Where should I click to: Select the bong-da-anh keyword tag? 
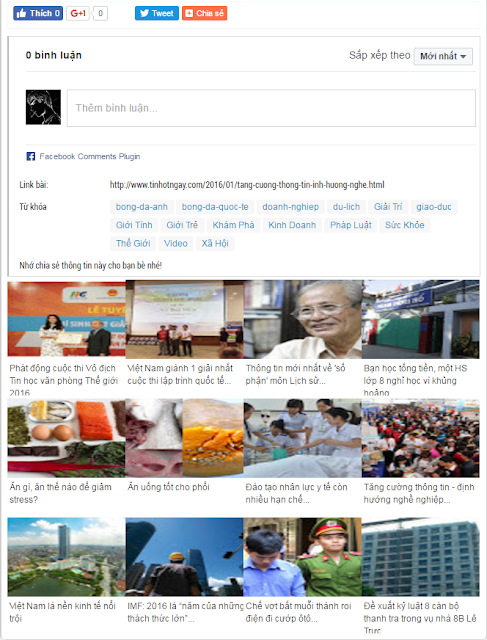(x=142, y=207)
